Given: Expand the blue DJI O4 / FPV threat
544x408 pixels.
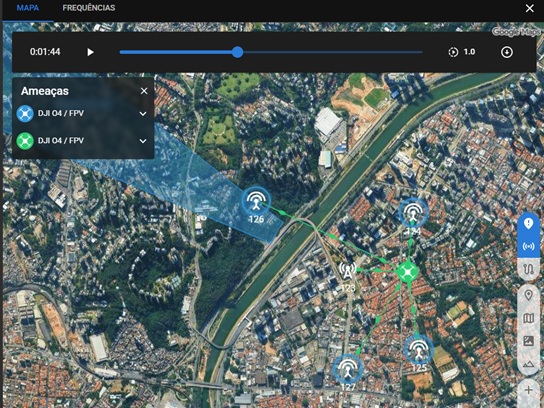Looking at the screenshot, I should point(143,113).
